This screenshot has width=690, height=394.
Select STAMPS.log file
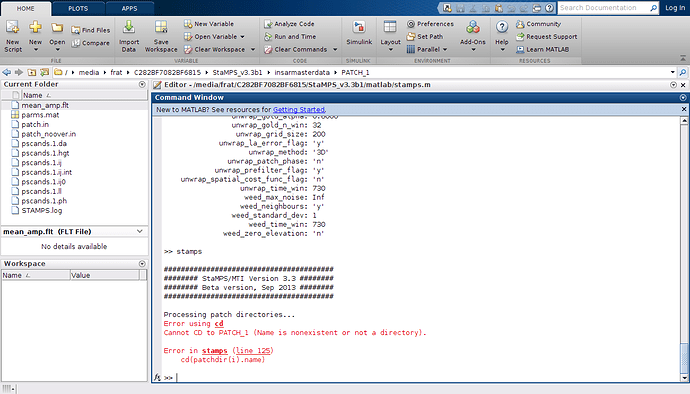pyautogui.click(x=42, y=210)
